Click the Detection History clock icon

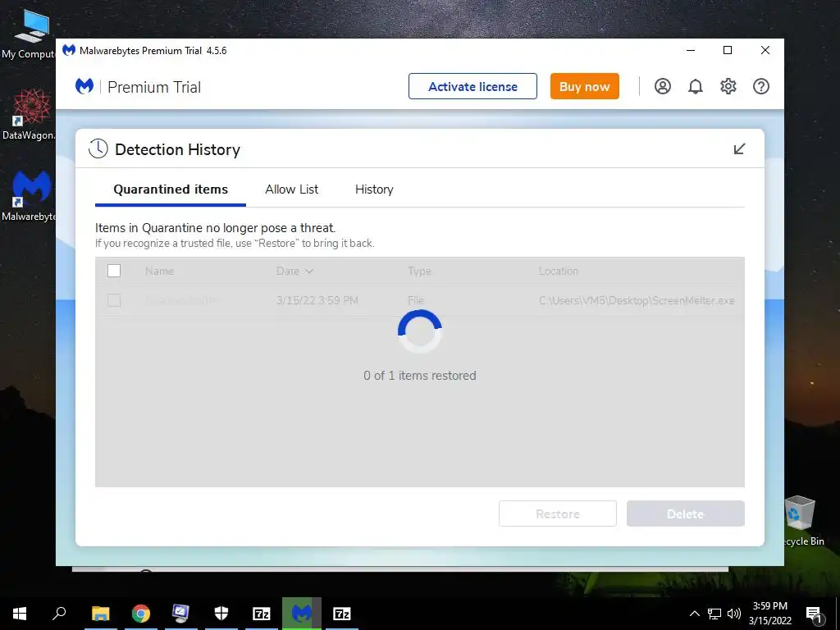point(98,149)
